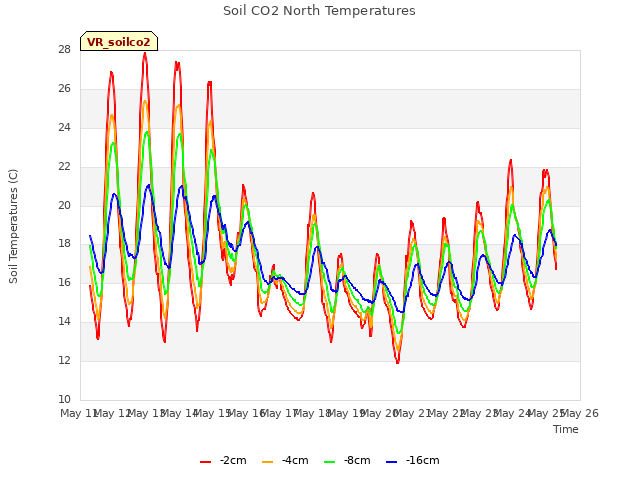Screen dimensions: 640x480
Task: Click the 10 y-axis tick label
Action: click(x=64, y=399)
